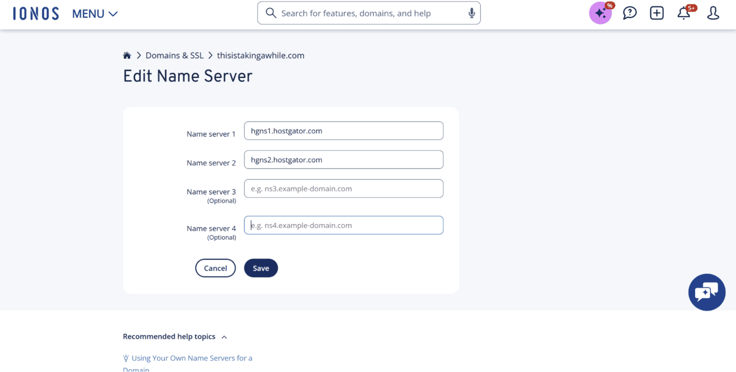The width and height of the screenshot is (736, 372).
Task: Open the help chat question icon
Action: click(x=629, y=13)
